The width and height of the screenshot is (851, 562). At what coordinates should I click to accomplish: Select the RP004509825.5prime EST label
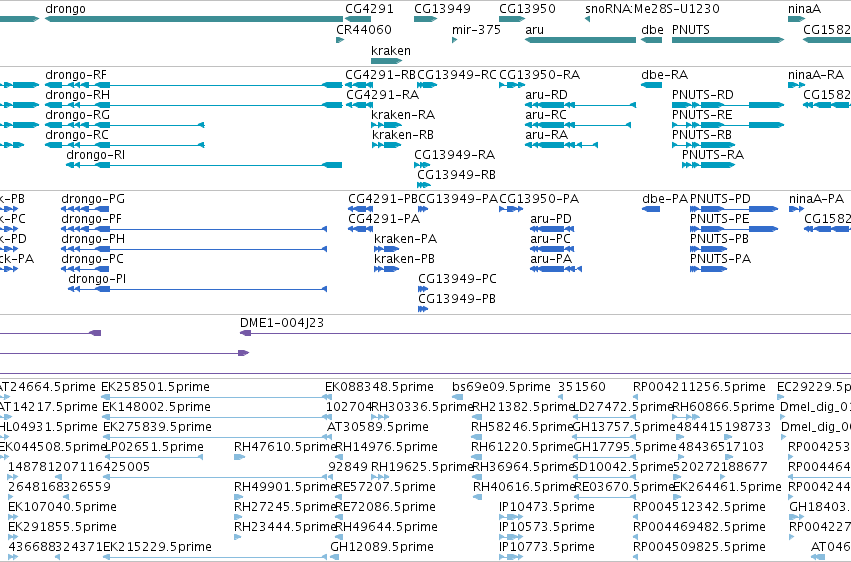coord(699,547)
